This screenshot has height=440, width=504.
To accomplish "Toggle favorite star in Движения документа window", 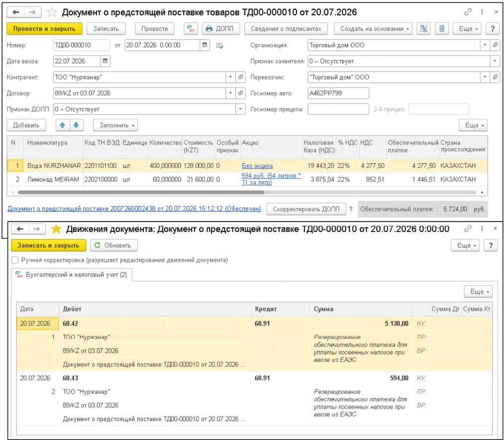I will click(56, 229).
